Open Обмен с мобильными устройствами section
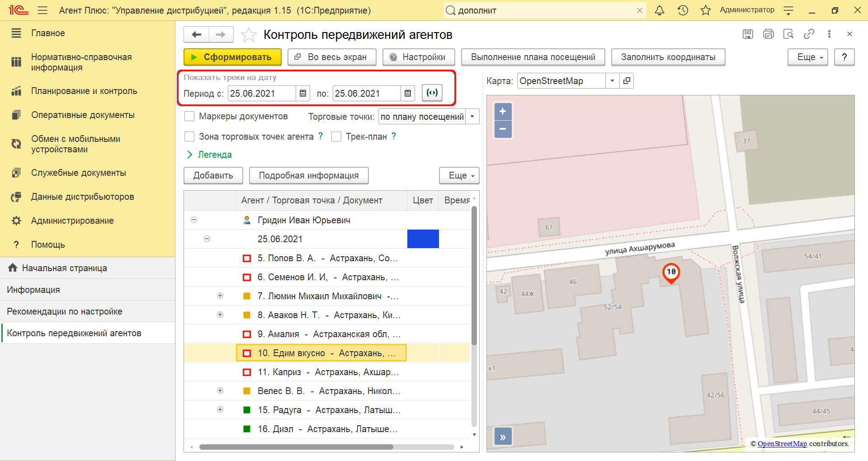 pyautogui.click(x=75, y=144)
